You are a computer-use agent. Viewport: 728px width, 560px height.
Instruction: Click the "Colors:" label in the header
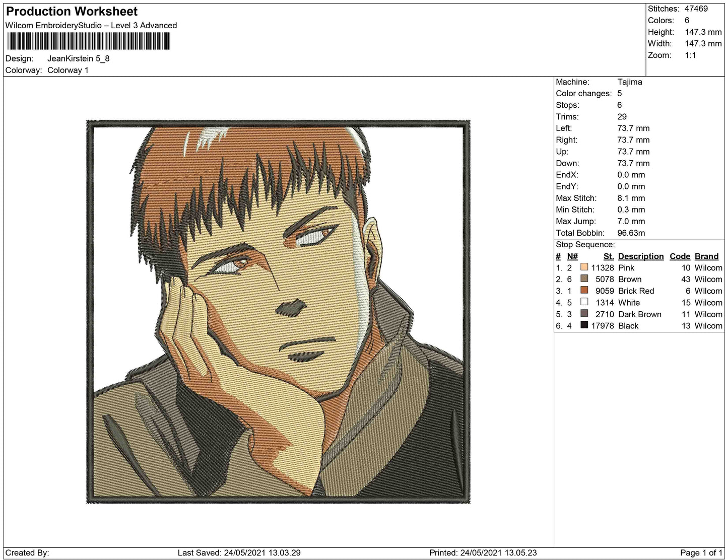661,21
